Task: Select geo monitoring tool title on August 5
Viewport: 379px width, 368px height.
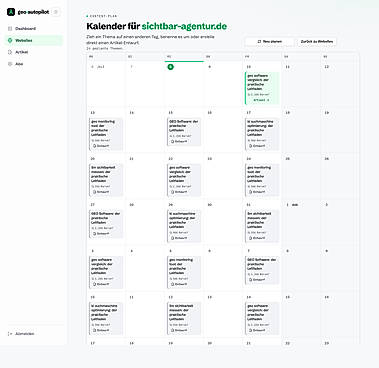Action: pyautogui.click(x=181, y=266)
